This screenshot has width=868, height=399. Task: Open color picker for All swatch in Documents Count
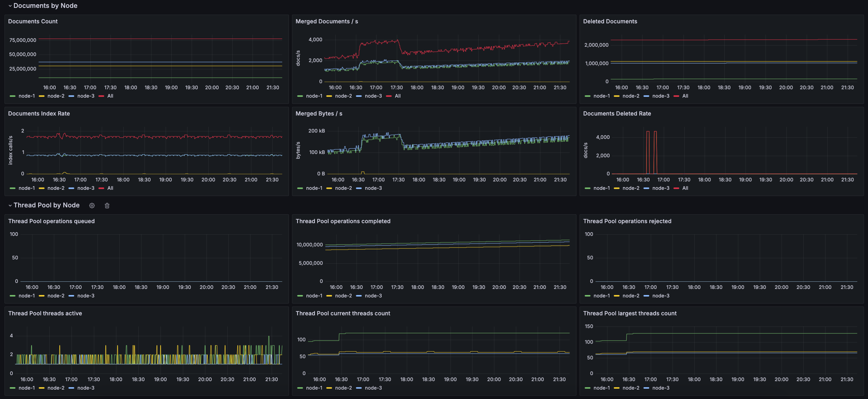pos(101,96)
